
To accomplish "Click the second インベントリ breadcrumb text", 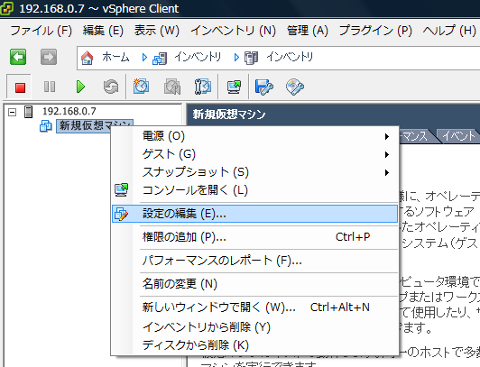I will (289, 57).
